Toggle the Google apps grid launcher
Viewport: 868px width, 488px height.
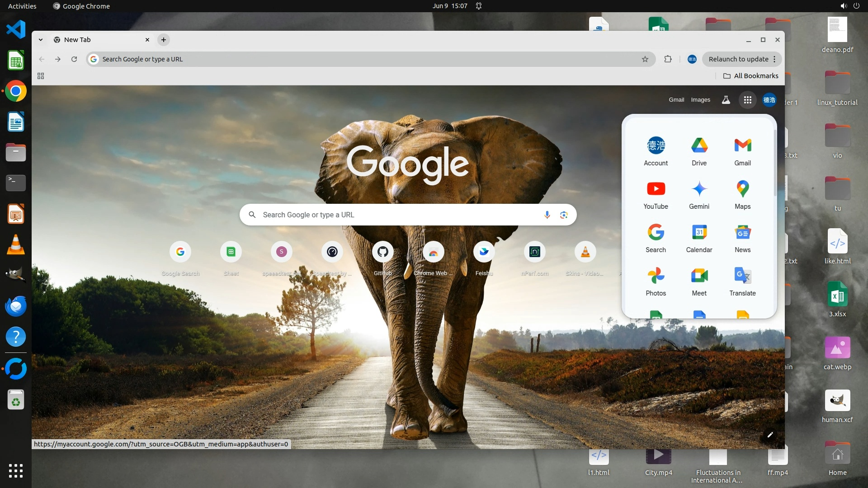pos(747,100)
